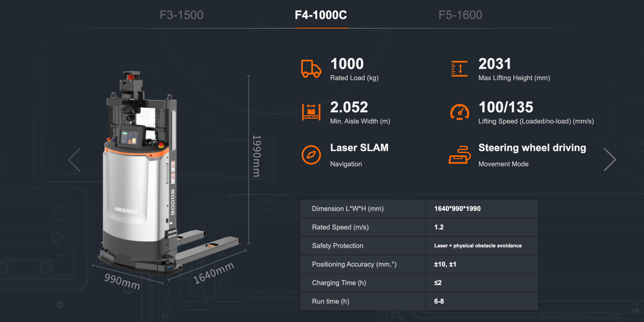Switch to the F5-1600 tab
The width and height of the screenshot is (644, 322).
coord(460,15)
